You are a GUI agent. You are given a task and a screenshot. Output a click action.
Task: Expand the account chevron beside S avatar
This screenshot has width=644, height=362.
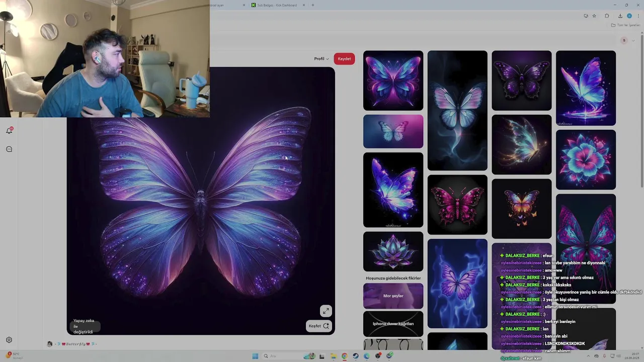click(633, 40)
